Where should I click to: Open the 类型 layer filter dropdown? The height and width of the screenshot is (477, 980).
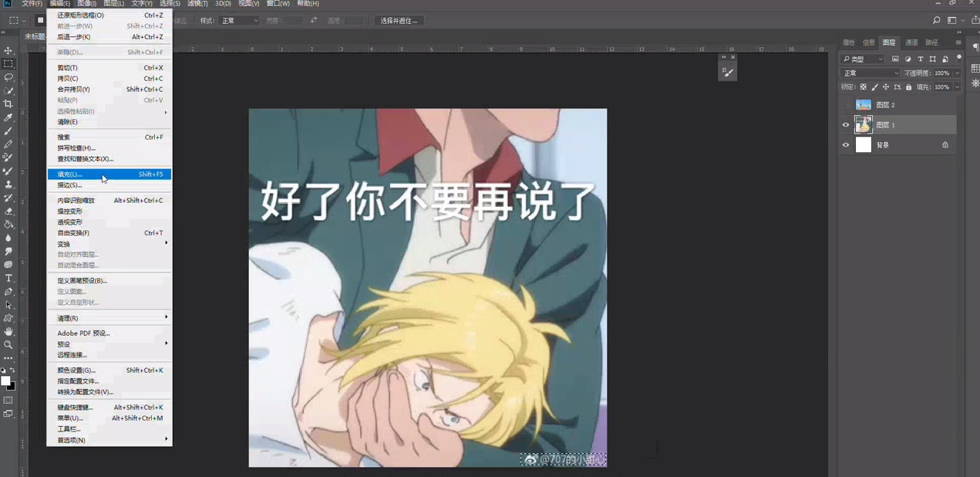coord(863,59)
